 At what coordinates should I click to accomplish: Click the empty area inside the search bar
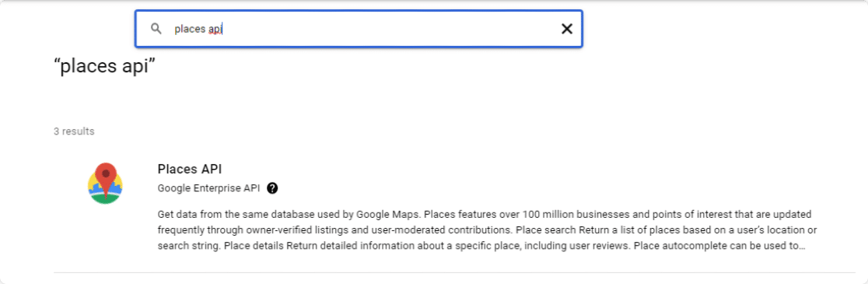pos(387,29)
